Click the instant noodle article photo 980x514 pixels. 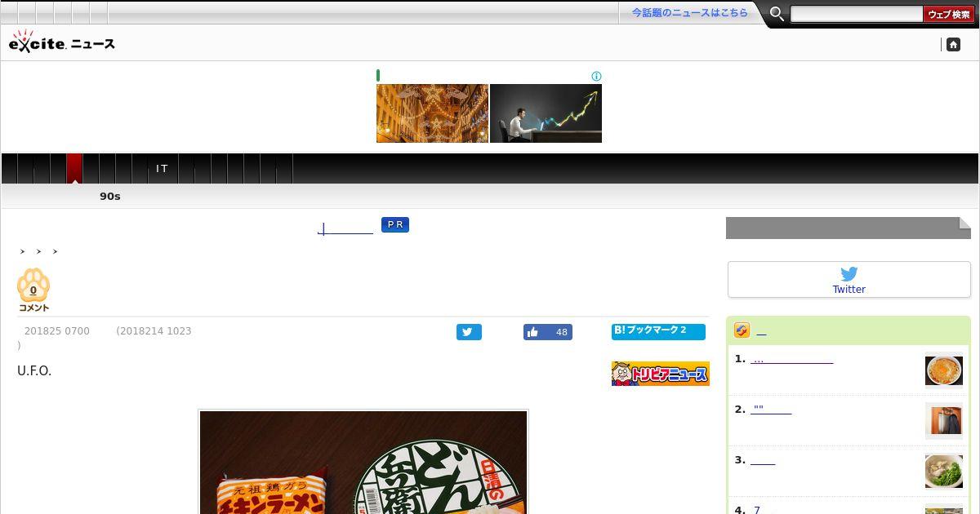pos(363,462)
